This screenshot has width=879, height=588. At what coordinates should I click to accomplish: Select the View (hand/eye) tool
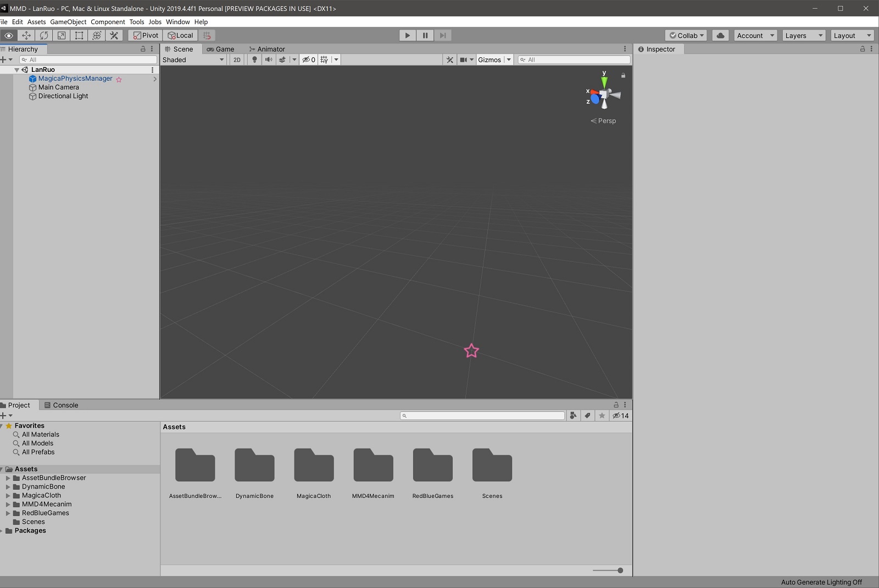pyautogui.click(x=9, y=35)
